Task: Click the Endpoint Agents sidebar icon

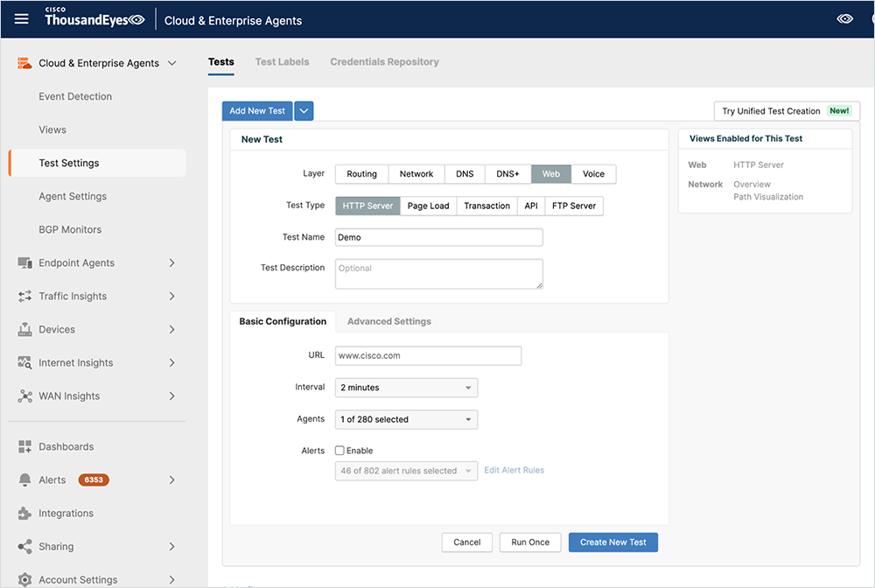Action: click(24, 263)
